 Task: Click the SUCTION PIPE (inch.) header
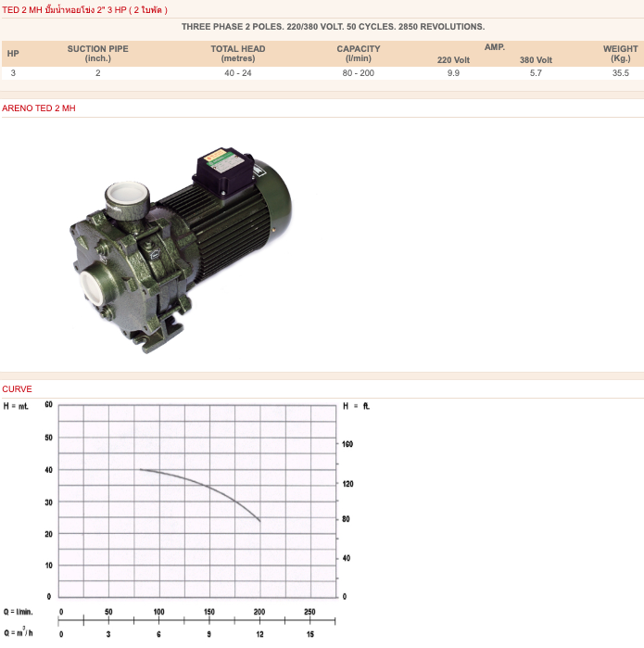click(x=98, y=54)
